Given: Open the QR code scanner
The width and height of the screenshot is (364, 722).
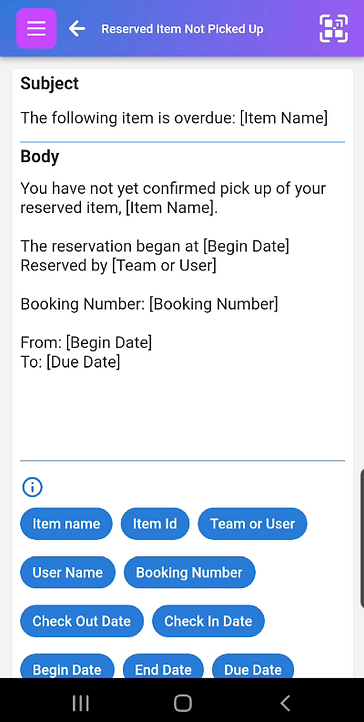Looking at the screenshot, I should point(334,29).
